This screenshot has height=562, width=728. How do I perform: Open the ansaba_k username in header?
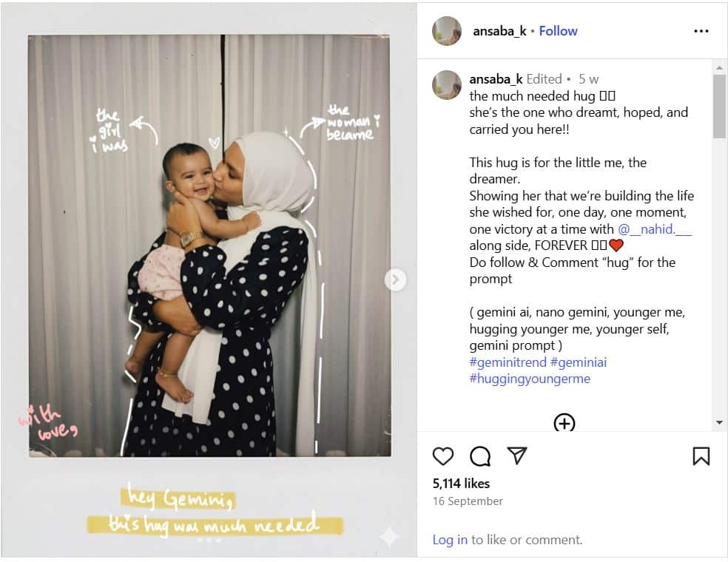[499, 31]
